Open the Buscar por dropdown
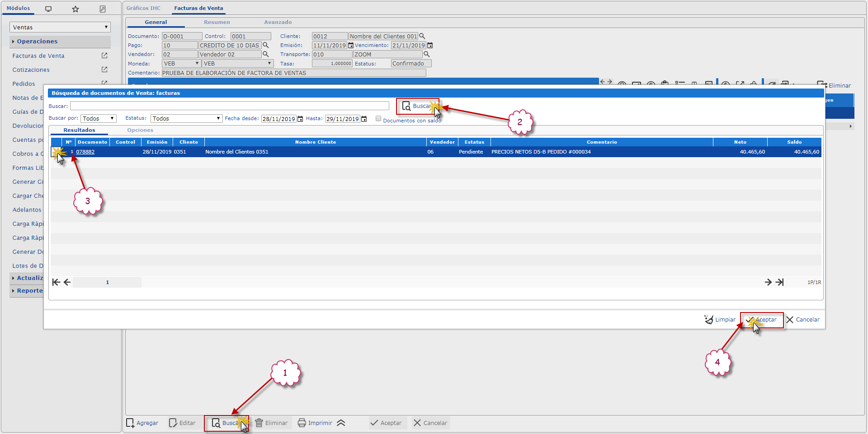868x434 pixels. 99,118
